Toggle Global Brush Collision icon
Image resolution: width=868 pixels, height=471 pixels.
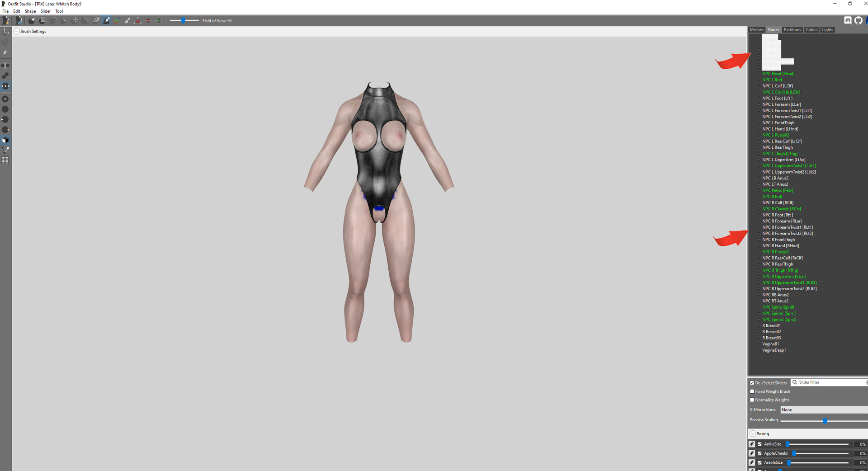point(5,86)
